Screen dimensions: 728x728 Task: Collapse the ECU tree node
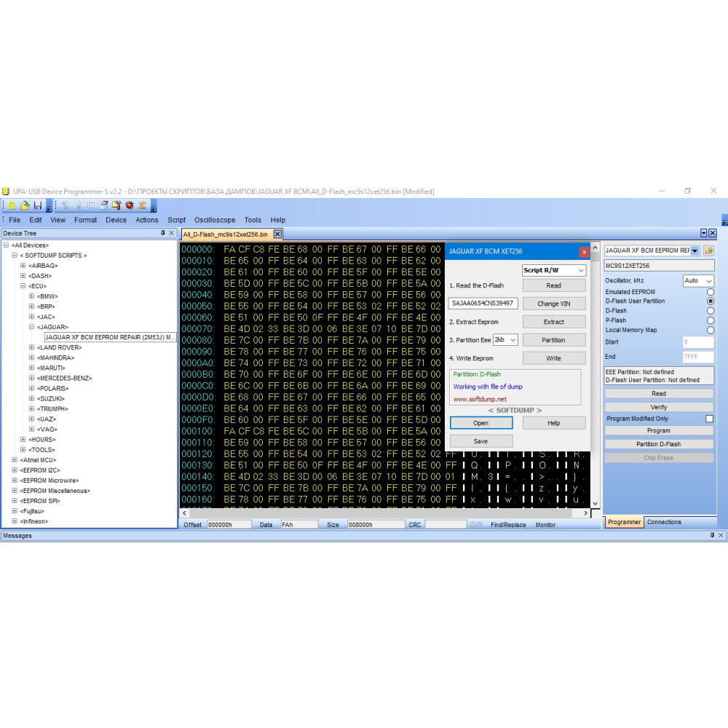click(23, 286)
